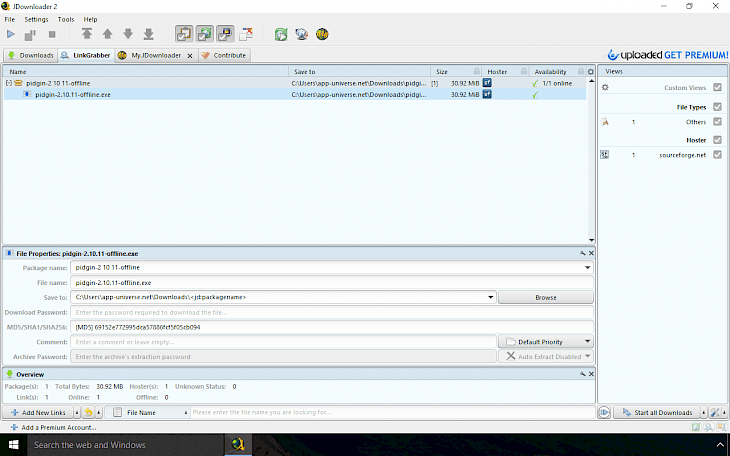
Task: Open the Settings menu
Action: (x=36, y=20)
